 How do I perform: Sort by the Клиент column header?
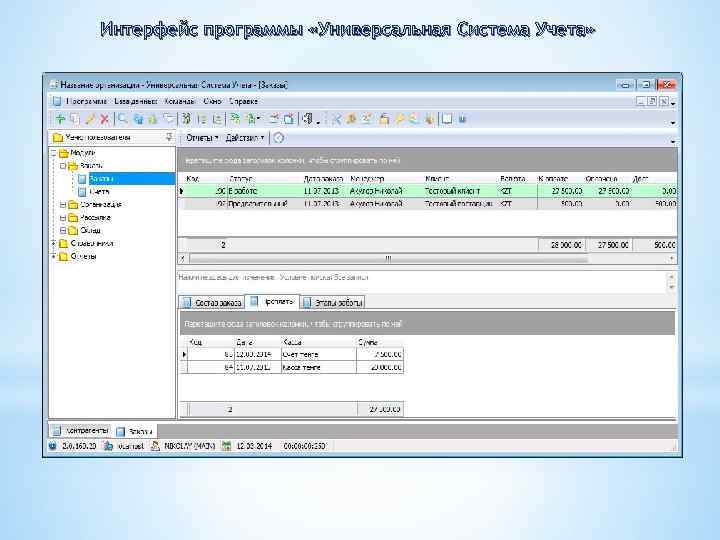pos(461,179)
